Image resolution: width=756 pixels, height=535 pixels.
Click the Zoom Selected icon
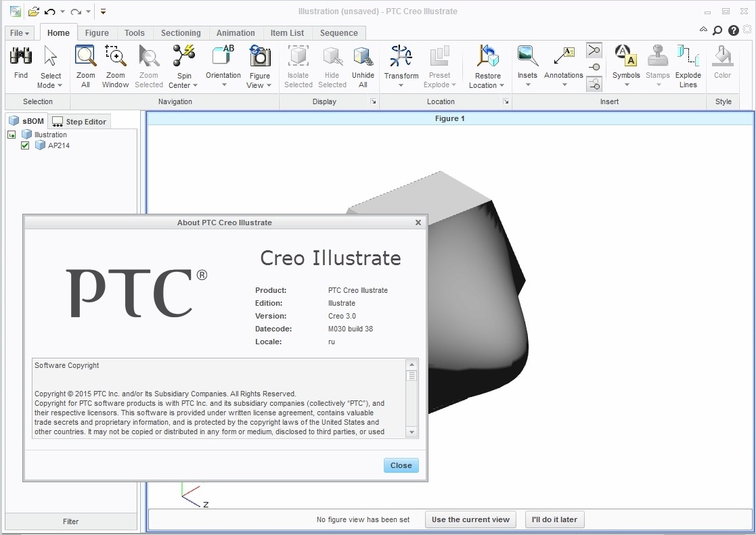148,56
